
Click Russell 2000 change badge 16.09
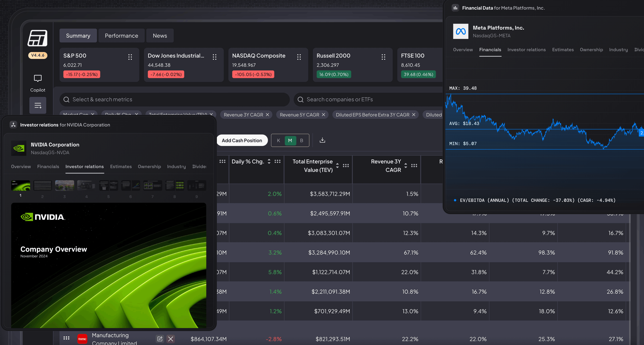point(334,74)
